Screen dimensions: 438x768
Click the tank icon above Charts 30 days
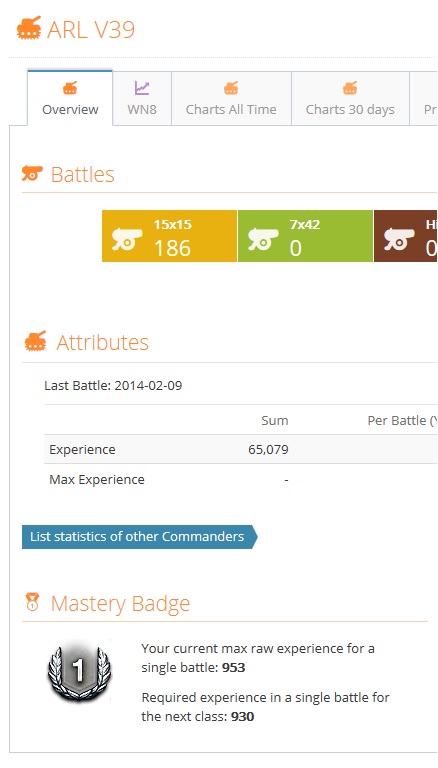click(x=350, y=88)
